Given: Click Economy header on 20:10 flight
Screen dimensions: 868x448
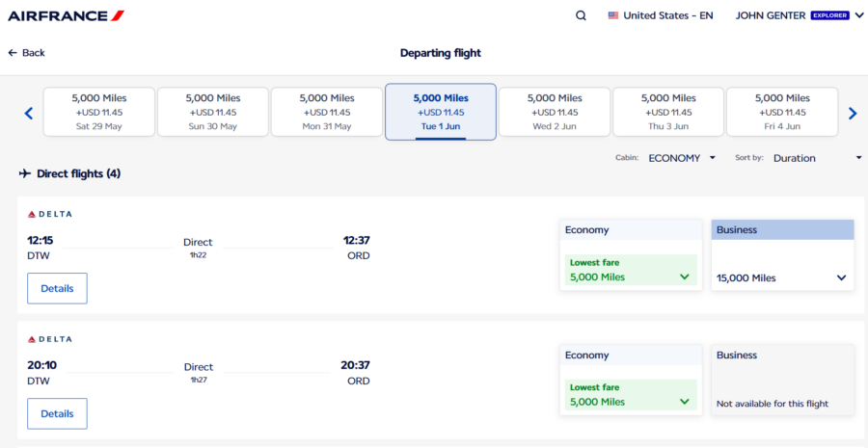Looking at the screenshot, I should click(631, 356).
